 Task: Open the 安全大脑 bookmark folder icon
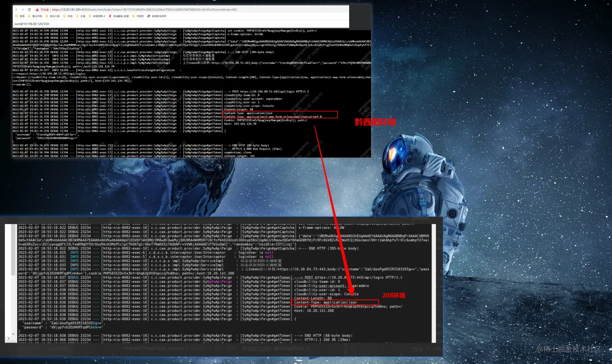point(46,16)
